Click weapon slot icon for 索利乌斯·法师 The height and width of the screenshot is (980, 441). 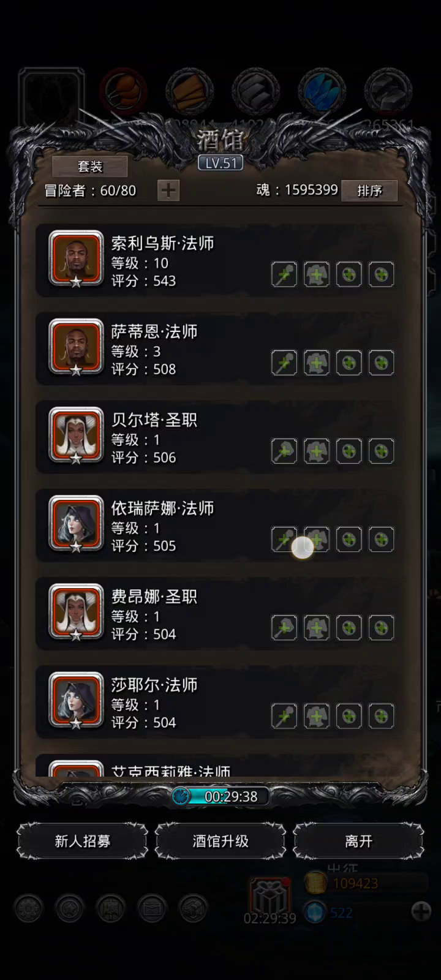point(284,274)
